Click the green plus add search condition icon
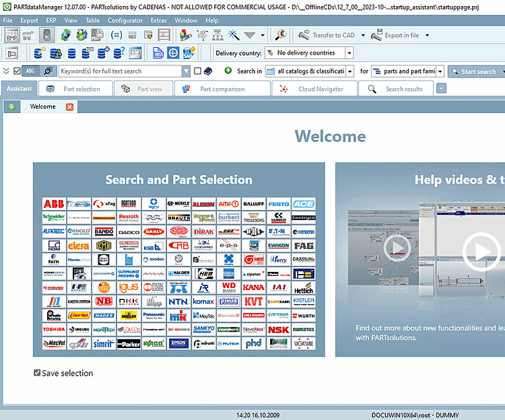Screen dimensions: 505x420 [x=228, y=71]
